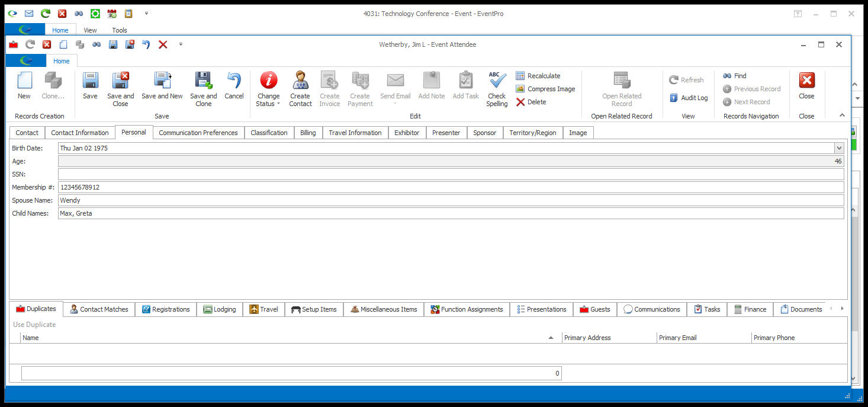Open the Communications tab

652,309
